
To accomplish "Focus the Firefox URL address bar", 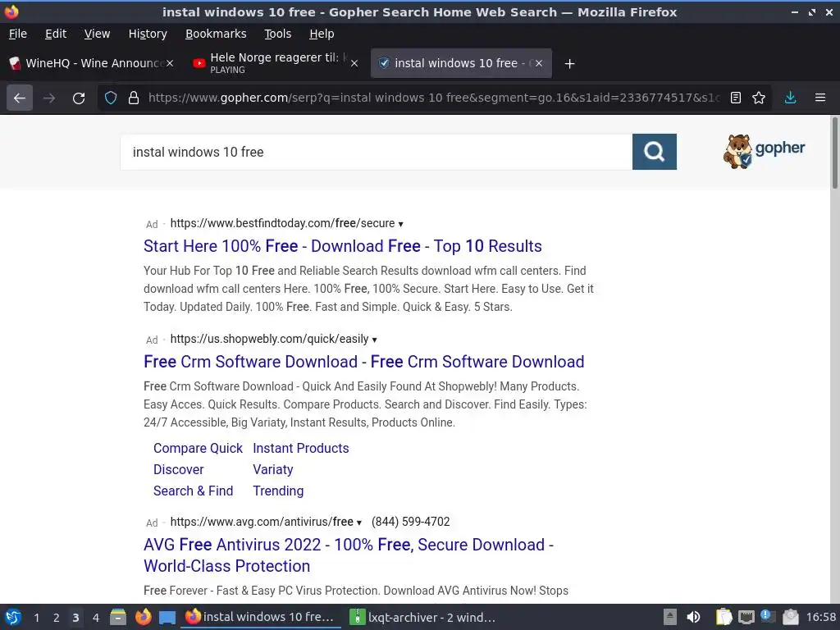I will point(434,98).
